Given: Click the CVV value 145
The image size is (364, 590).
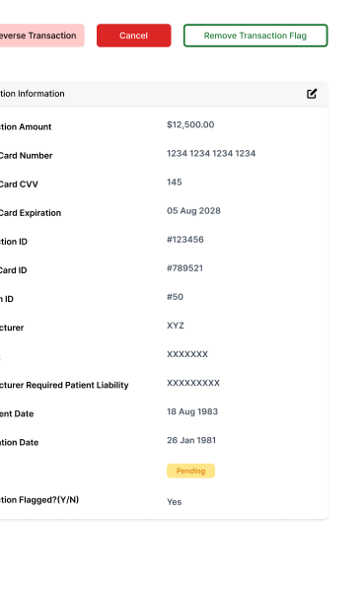Looking at the screenshot, I should click(x=175, y=183).
